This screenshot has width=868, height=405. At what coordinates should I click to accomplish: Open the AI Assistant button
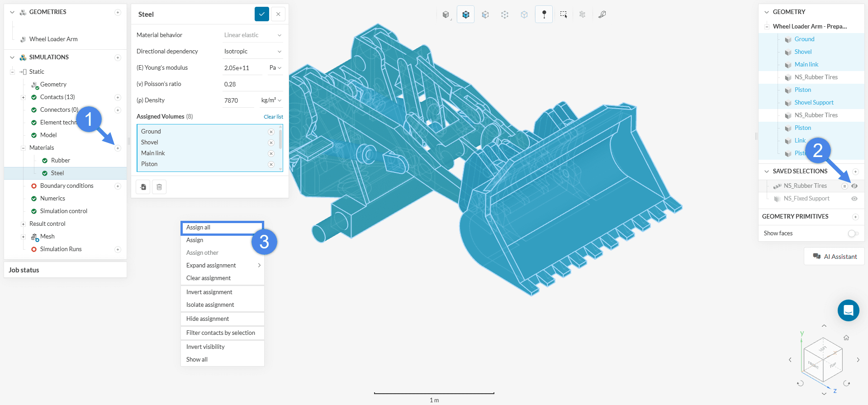point(834,257)
